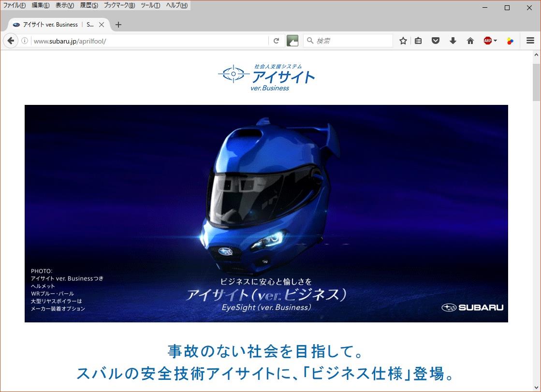The width and height of the screenshot is (541, 392).
Task: Click the Adblock Plus ABP icon
Action: [x=487, y=41]
